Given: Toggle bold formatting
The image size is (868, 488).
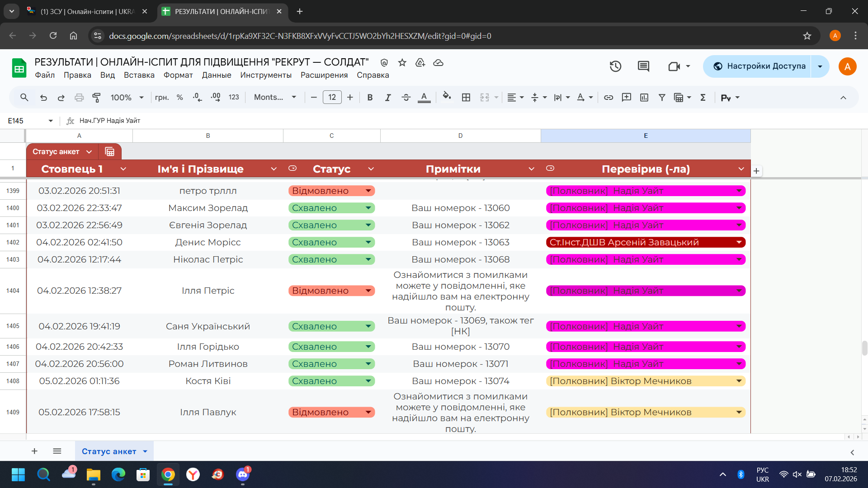Looking at the screenshot, I should [370, 97].
